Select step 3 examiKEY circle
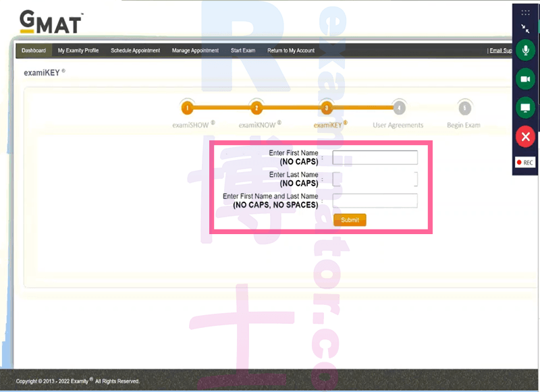 coord(327,108)
